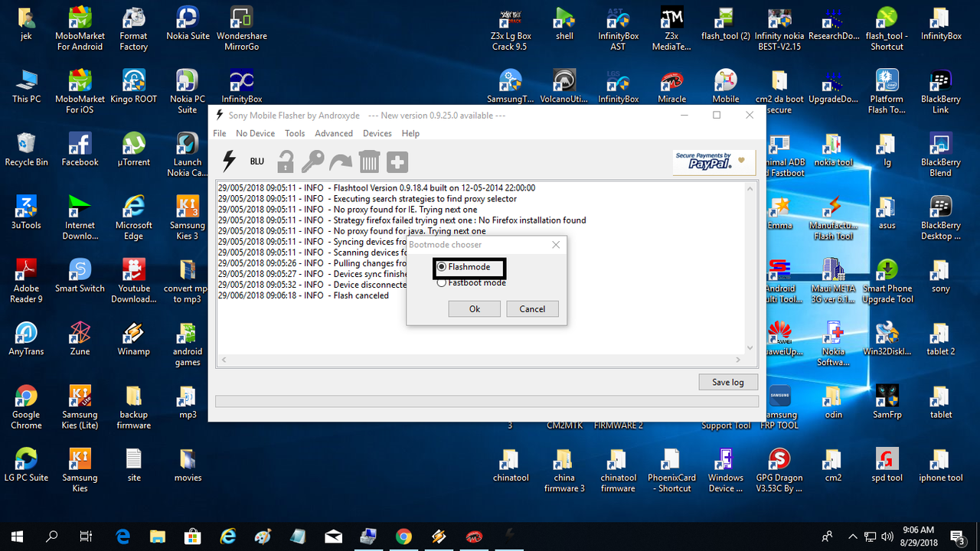Open File Explorer from the taskbar
The image size is (980, 551).
point(158,536)
